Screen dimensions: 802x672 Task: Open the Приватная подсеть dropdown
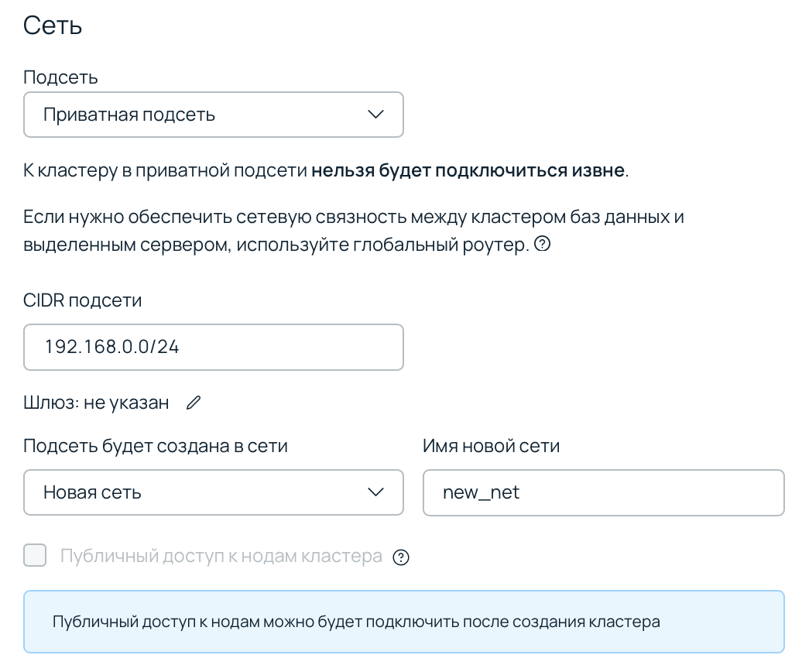point(214,114)
